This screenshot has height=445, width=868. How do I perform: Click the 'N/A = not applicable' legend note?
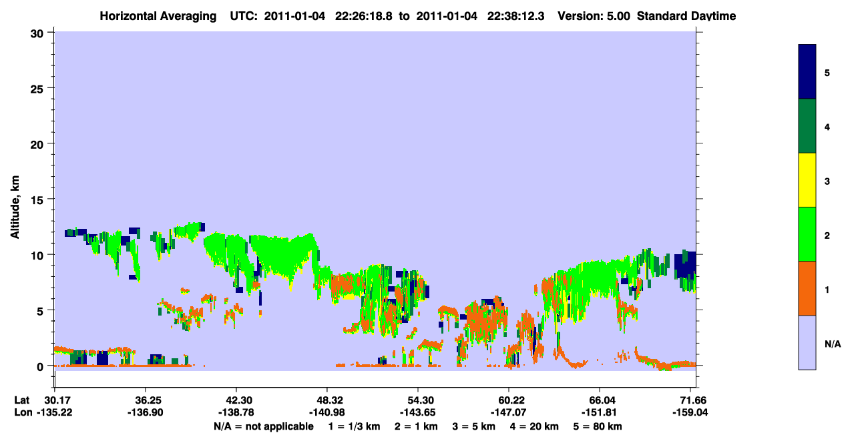(263, 426)
